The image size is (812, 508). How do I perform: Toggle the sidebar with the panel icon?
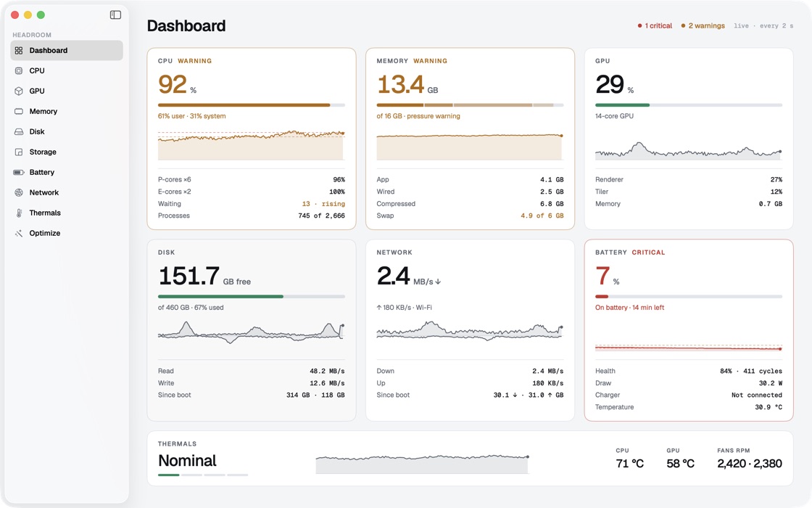coord(115,15)
